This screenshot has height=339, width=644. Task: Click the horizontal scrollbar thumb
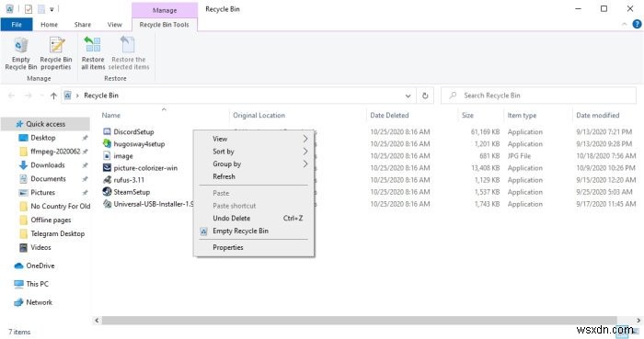tap(360, 320)
